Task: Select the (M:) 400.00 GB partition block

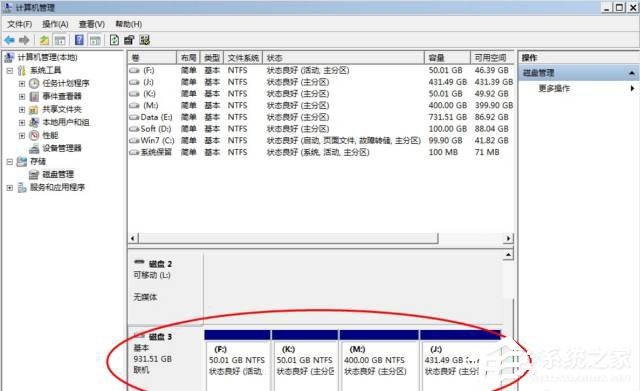Action: pos(379,361)
